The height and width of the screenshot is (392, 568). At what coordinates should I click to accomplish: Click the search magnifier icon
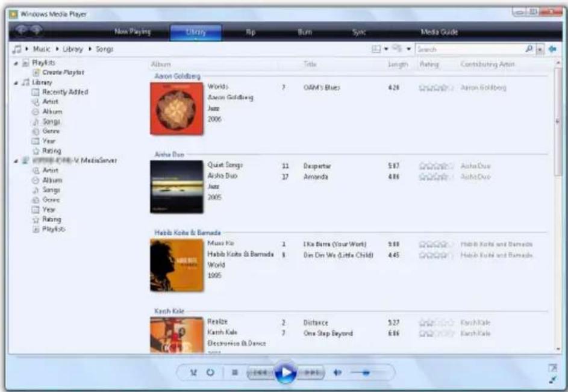click(x=529, y=49)
